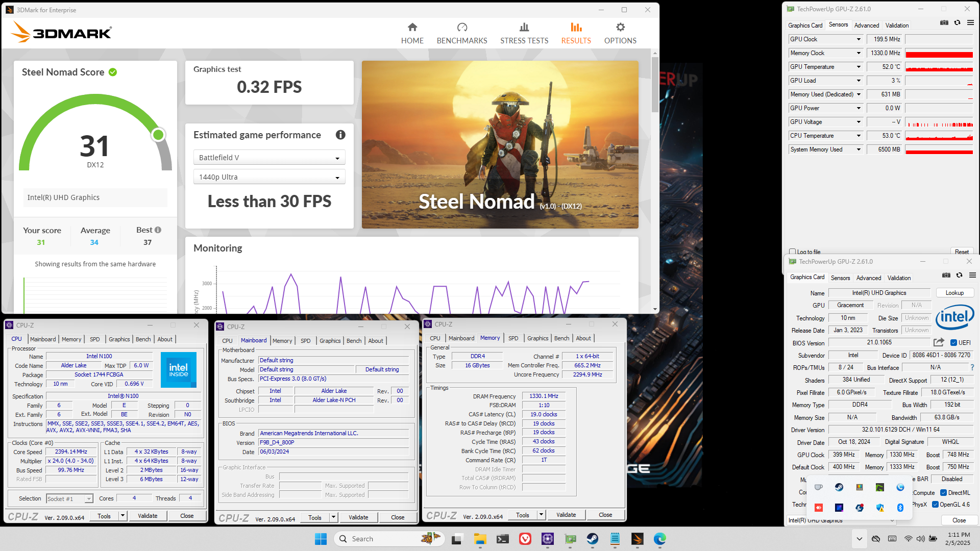Click 3DMark scrollbar down arrow
Image resolution: width=980 pixels, height=551 pixels.
point(655,309)
